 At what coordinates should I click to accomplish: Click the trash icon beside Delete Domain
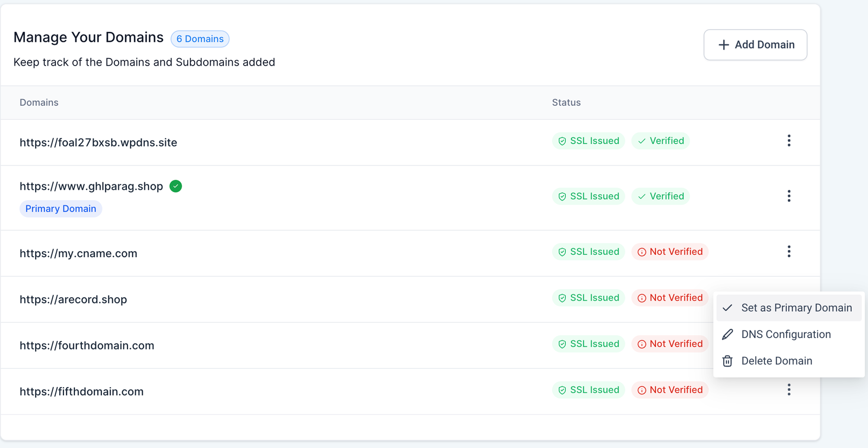click(x=727, y=361)
